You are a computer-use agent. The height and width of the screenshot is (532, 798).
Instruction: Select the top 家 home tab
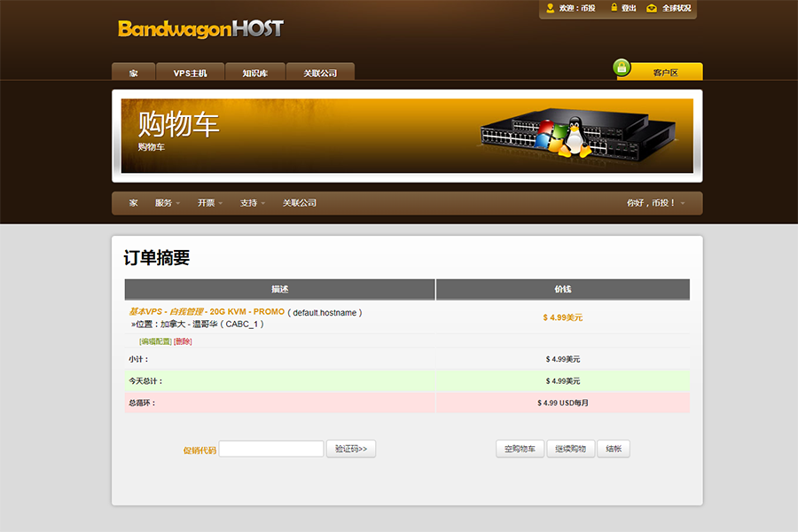tap(133, 73)
